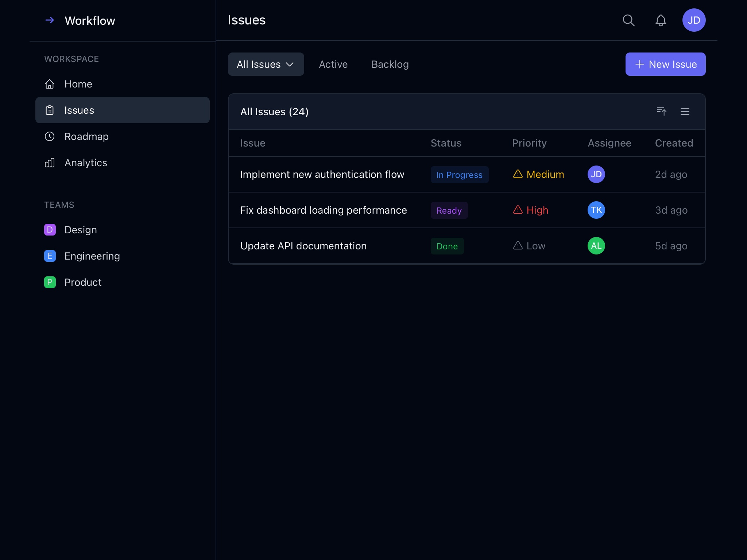Click the list view icon near All Issues header

click(685, 112)
